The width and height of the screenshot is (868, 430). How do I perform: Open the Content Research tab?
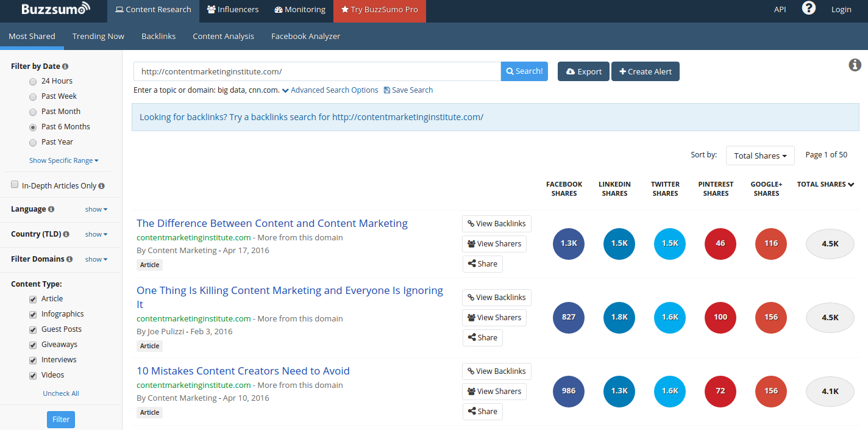[153, 11]
